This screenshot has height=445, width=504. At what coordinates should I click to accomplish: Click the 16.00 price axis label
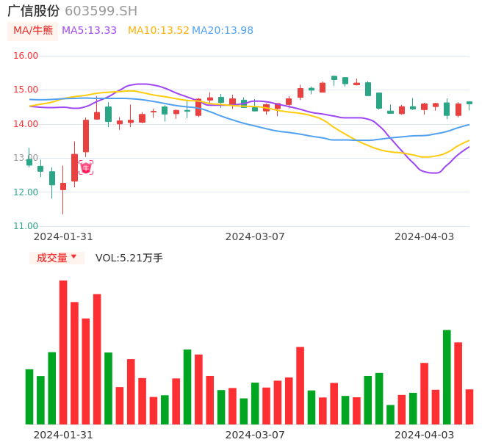(x=26, y=56)
